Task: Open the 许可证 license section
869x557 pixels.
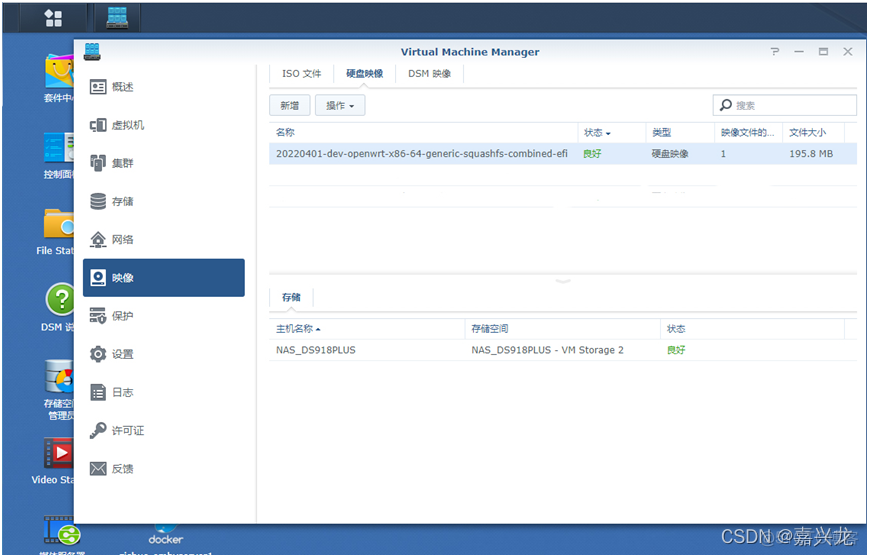Action: pos(163,431)
